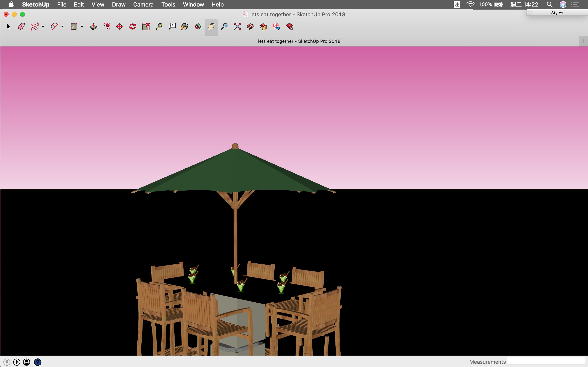Activate the Orbit tool
Screen dimensions: 588x367
click(x=198, y=27)
